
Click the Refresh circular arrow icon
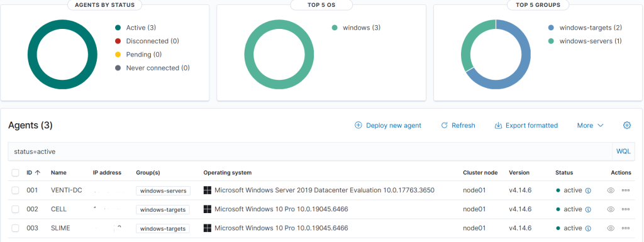coord(444,125)
